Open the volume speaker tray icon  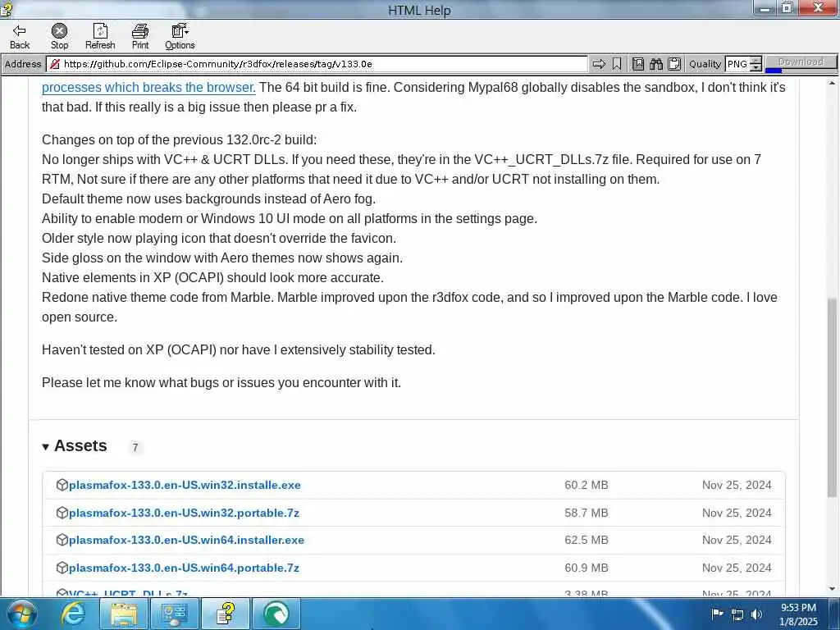pyautogui.click(x=756, y=614)
